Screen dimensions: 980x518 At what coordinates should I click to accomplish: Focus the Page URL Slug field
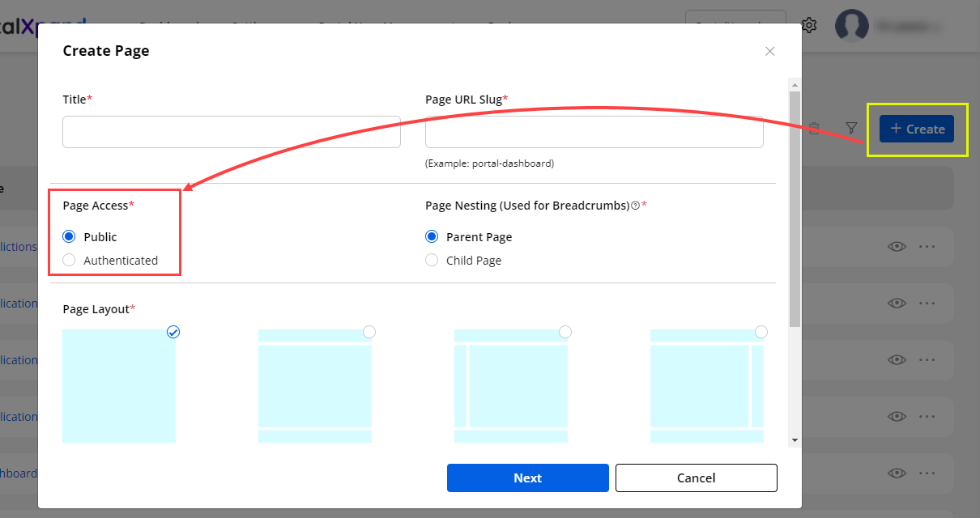pos(594,132)
